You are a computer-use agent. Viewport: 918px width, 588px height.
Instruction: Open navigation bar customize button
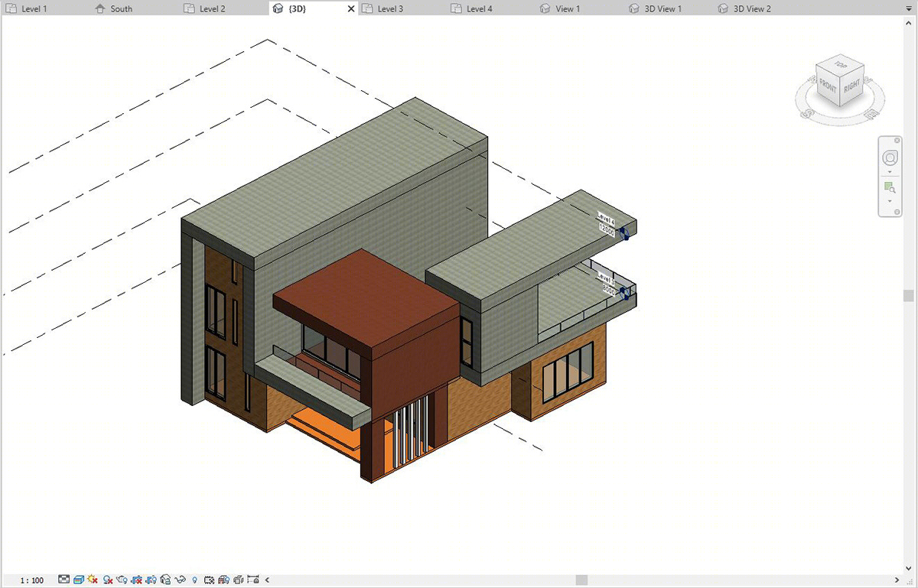(x=897, y=212)
